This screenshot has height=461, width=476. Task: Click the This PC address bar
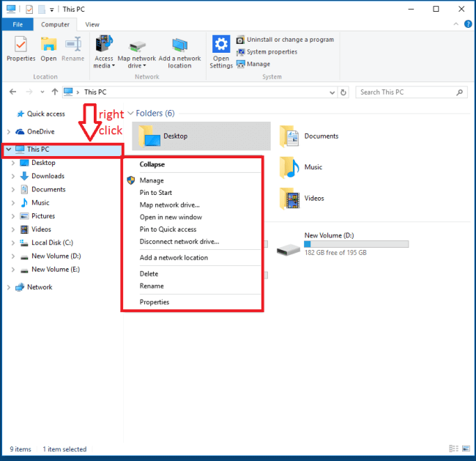[199, 92]
